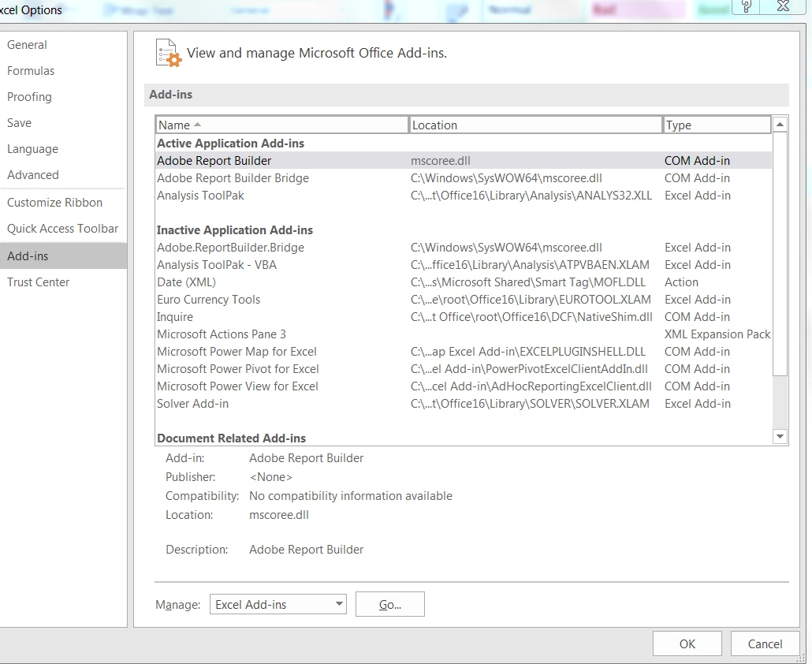Screen dimensions: 812x664
Task: Click the Cancel button
Action: [765, 643]
